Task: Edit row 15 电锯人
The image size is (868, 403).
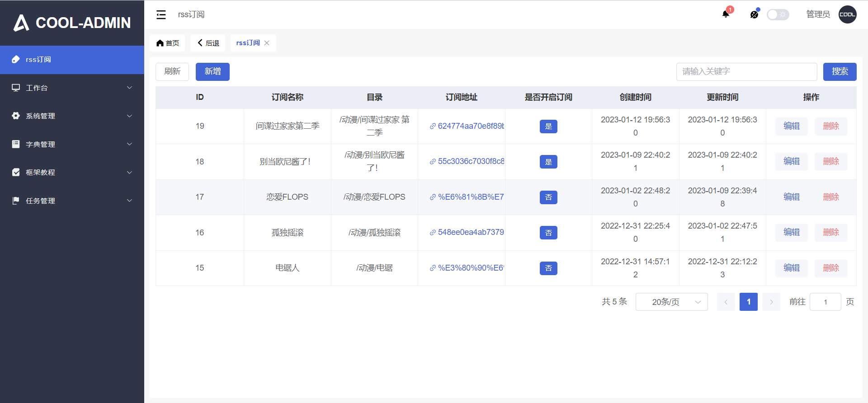Action: tap(792, 268)
